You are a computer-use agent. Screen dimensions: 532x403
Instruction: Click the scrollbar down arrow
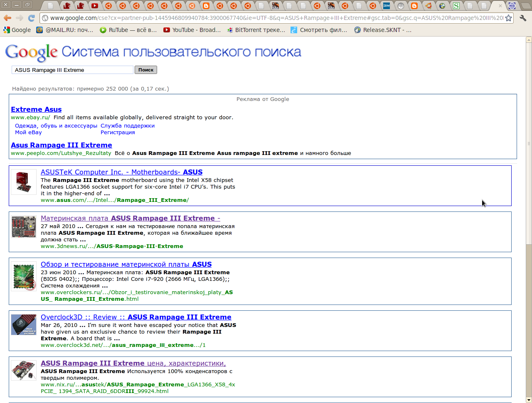[x=529, y=400]
